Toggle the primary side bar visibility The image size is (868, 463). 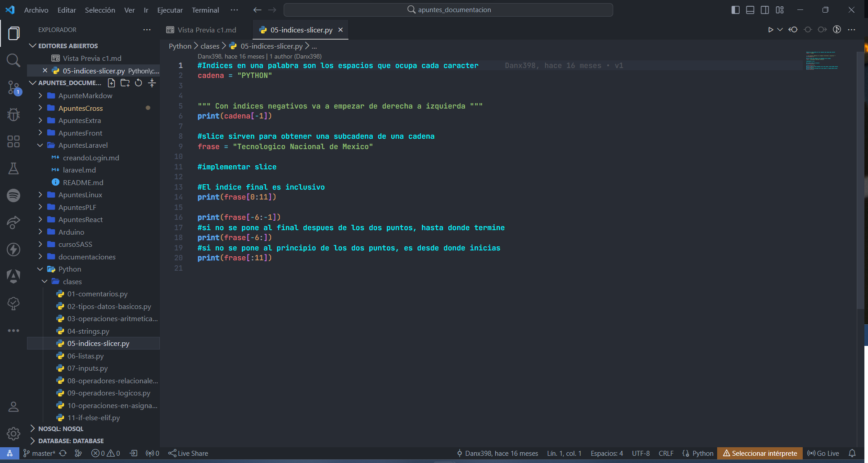click(x=736, y=10)
